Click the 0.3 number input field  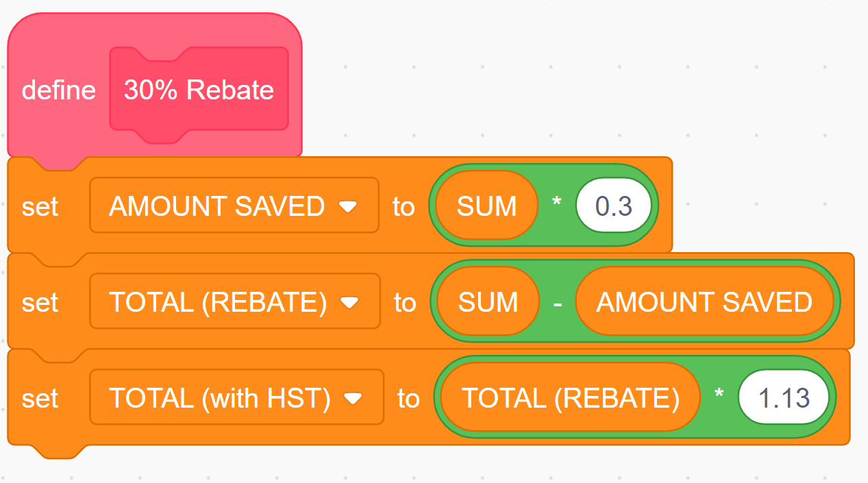coord(613,206)
